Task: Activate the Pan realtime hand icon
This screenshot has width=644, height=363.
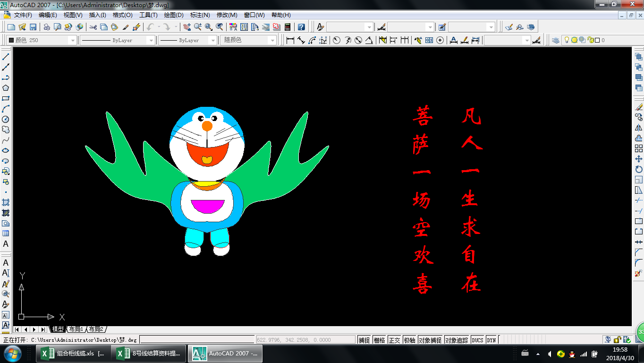Action: (x=187, y=27)
